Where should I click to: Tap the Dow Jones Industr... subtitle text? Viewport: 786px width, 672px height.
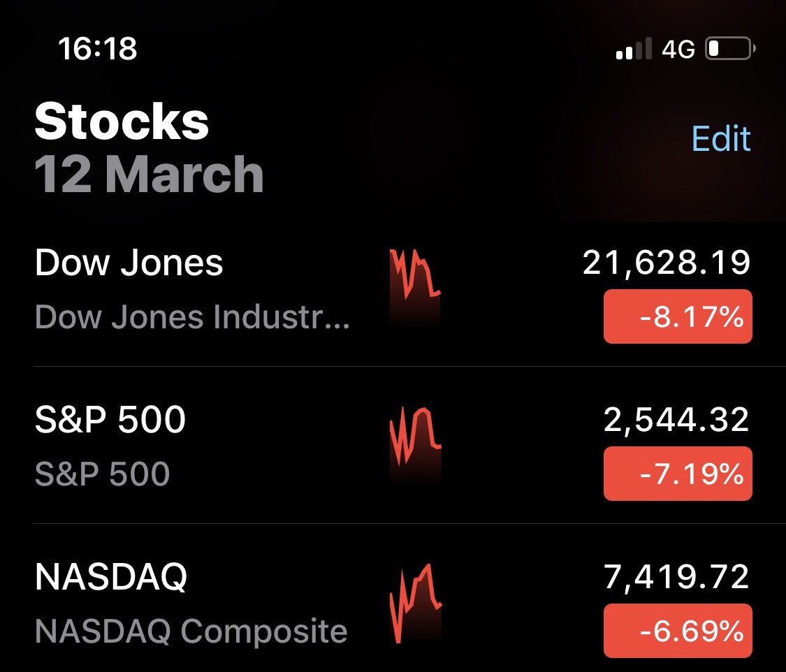coord(193,316)
